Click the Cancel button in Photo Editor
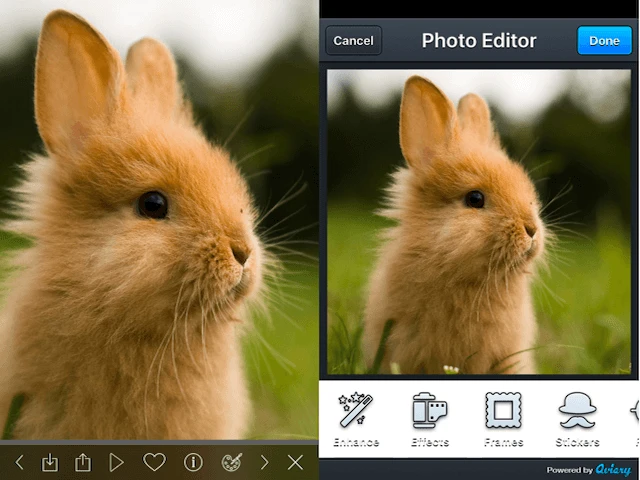 point(353,41)
